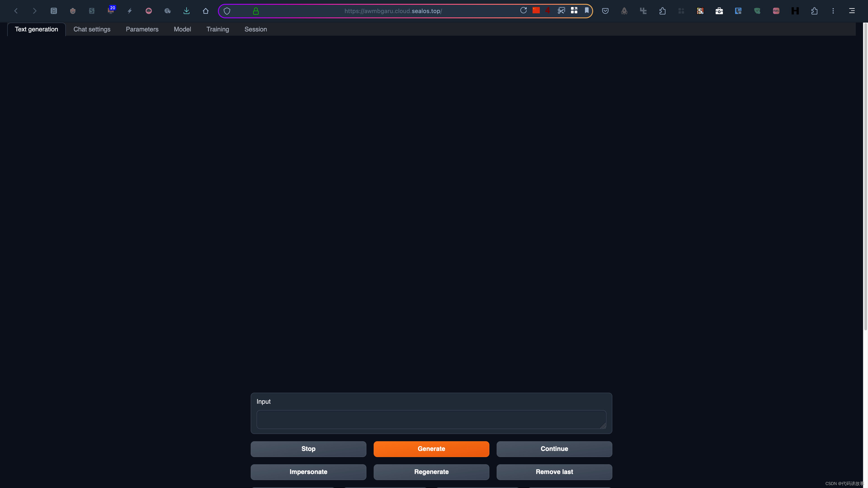
Task: Focus the Input text area
Action: (x=431, y=419)
